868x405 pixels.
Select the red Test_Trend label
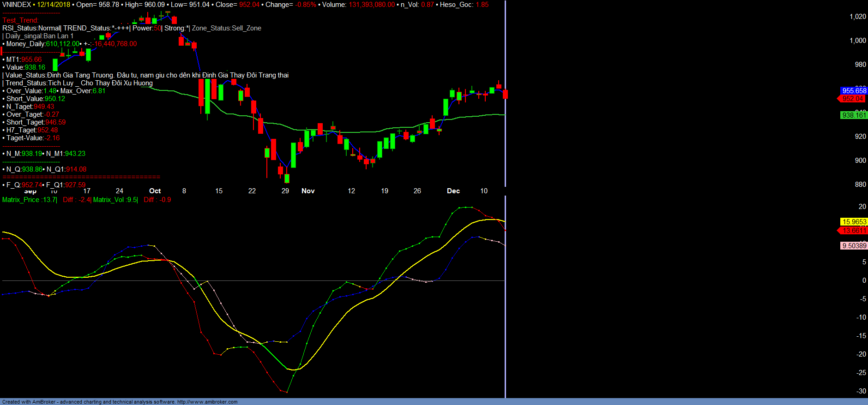20,20
